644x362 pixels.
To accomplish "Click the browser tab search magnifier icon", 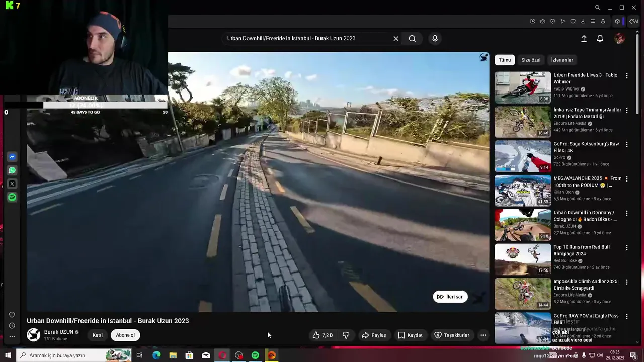I will coord(597,8).
